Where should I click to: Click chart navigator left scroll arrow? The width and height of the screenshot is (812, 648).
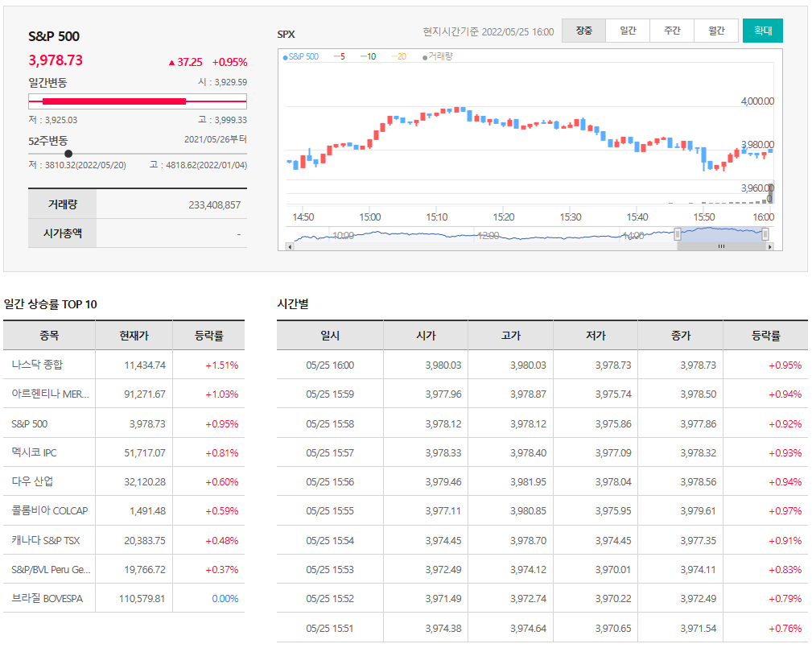click(x=290, y=246)
